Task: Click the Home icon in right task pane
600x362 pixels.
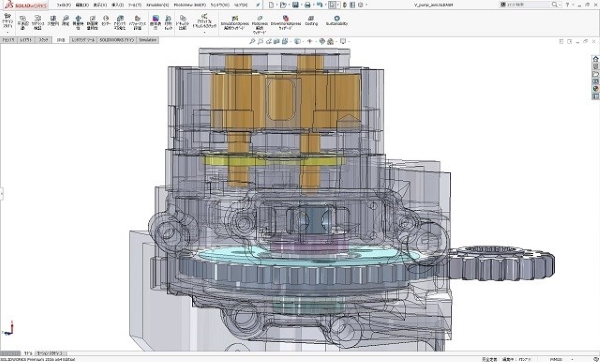Action: click(x=595, y=59)
